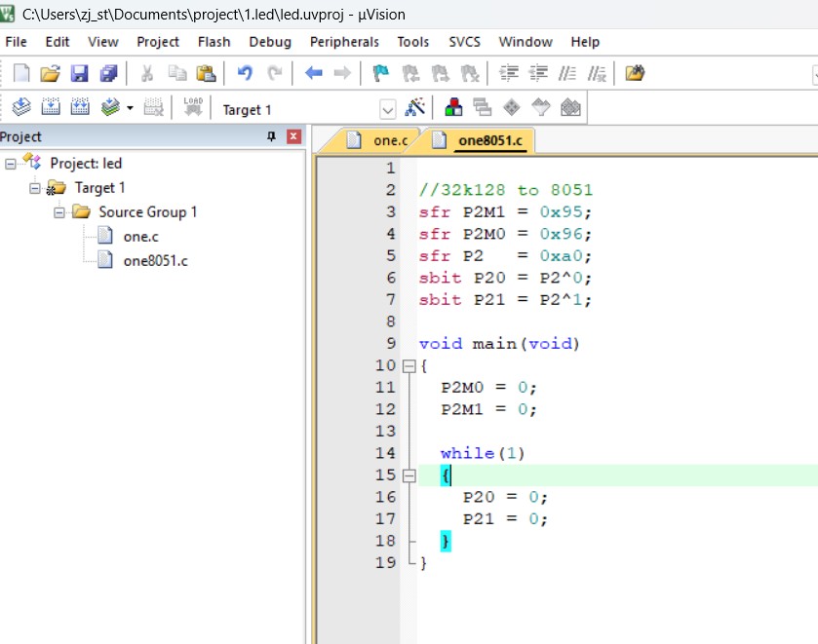The height and width of the screenshot is (644, 818).
Task: Click the '//32k128 to 8051' comment line
Action: tap(506, 190)
